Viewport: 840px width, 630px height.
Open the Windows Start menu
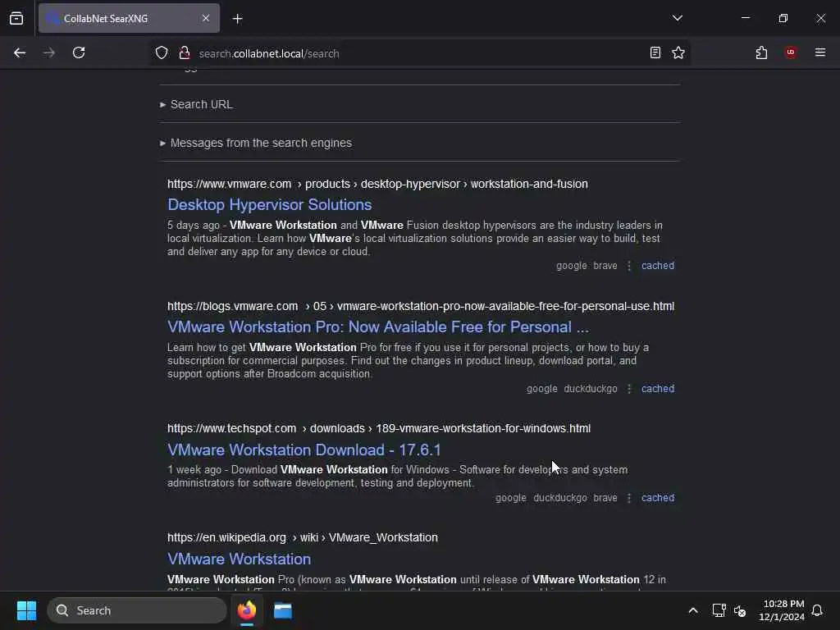coord(26,610)
